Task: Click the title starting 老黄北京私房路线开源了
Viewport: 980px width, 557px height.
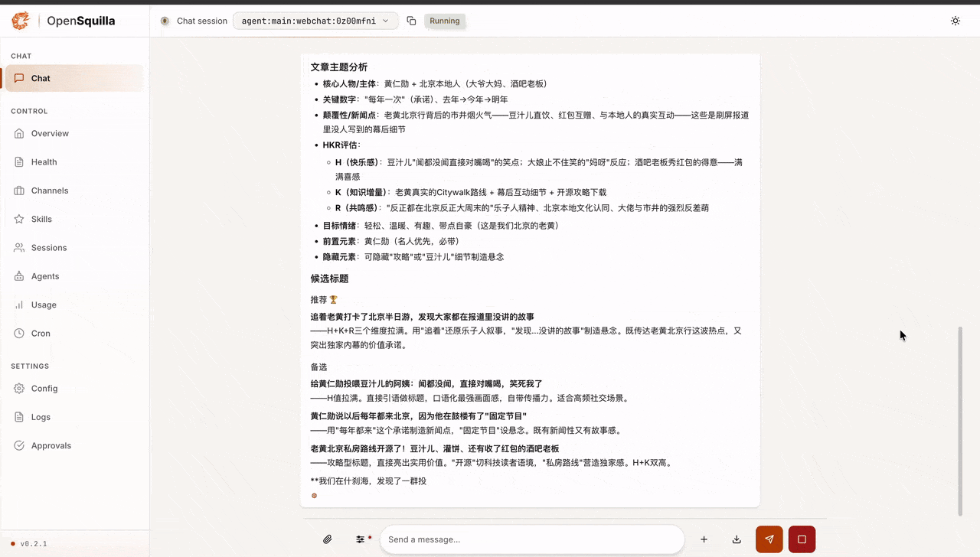Action: [435, 448]
